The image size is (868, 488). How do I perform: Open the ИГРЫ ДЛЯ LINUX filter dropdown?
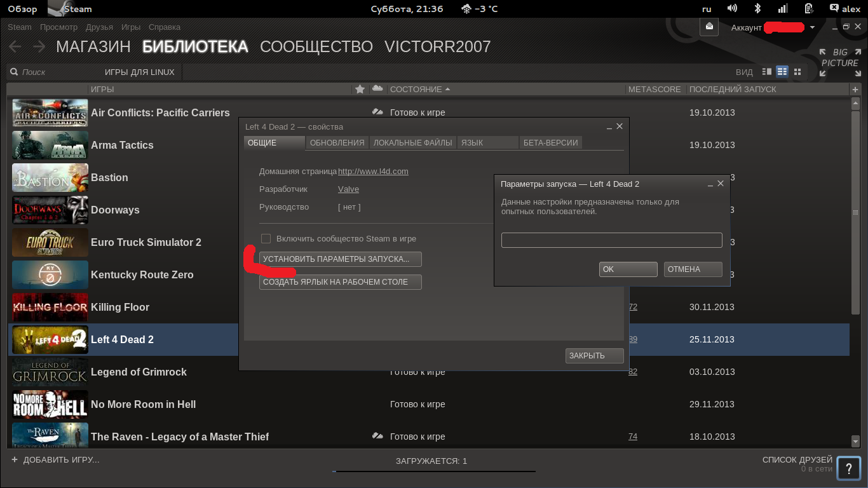[140, 72]
